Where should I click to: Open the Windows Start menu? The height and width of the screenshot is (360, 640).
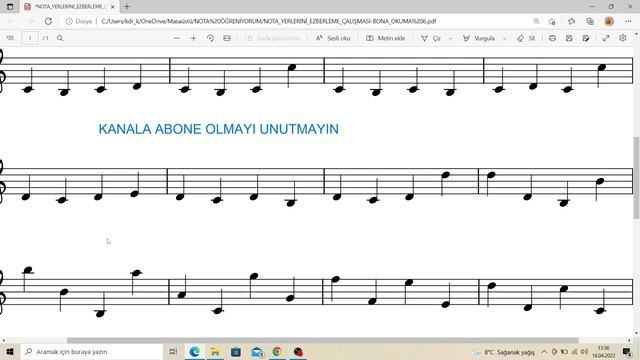pyautogui.click(x=10, y=351)
